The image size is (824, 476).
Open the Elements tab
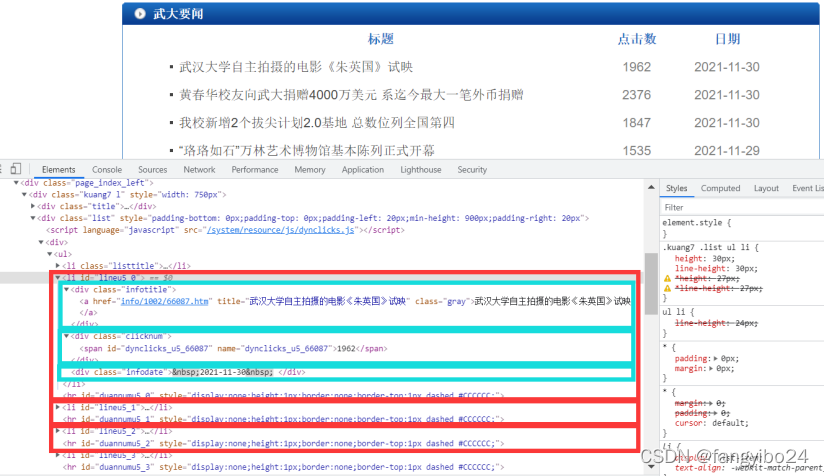[58, 170]
